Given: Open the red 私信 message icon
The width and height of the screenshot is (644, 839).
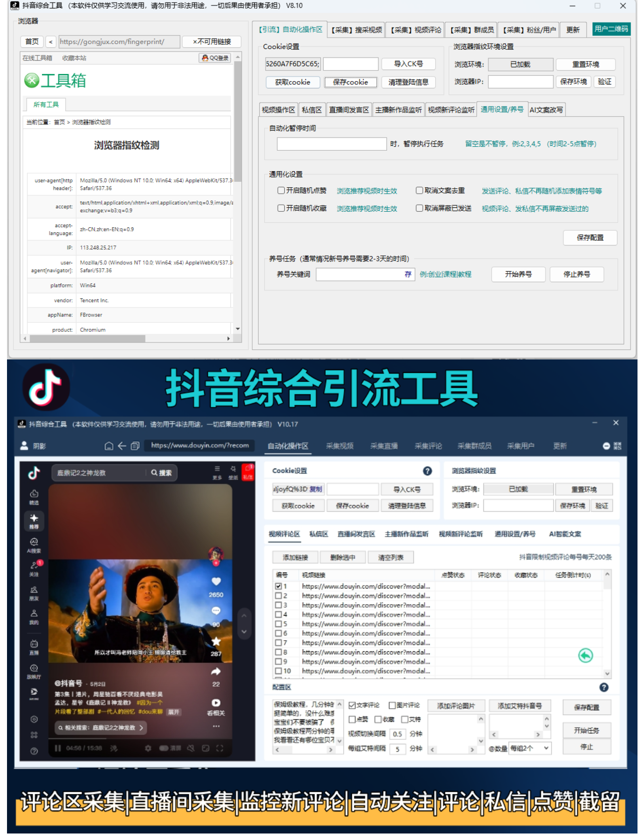Looking at the screenshot, I should click(248, 472).
